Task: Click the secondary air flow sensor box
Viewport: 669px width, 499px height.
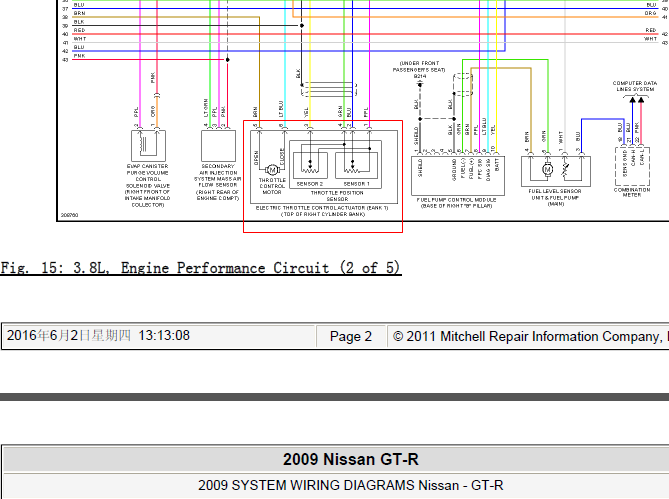Action: (x=218, y=145)
